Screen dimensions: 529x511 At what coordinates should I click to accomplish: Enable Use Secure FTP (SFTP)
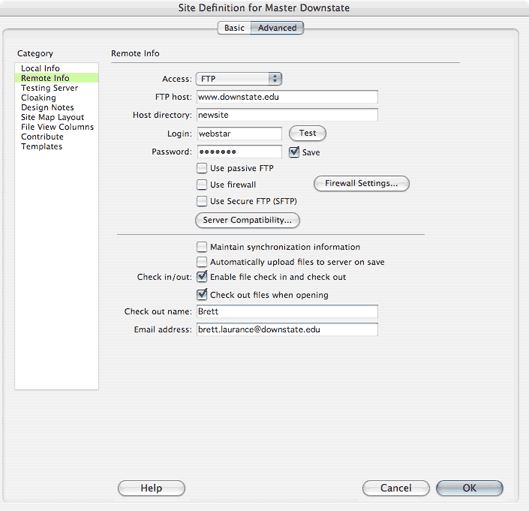202,201
